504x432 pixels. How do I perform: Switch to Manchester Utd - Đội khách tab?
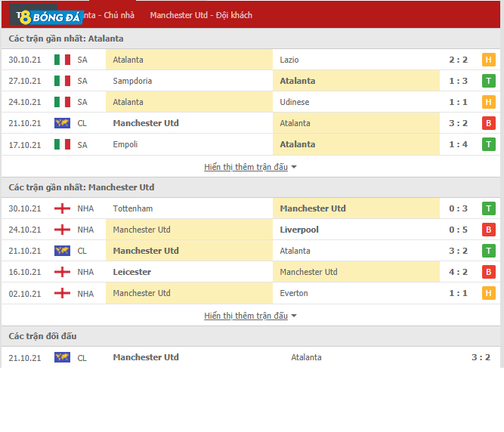pyautogui.click(x=201, y=15)
